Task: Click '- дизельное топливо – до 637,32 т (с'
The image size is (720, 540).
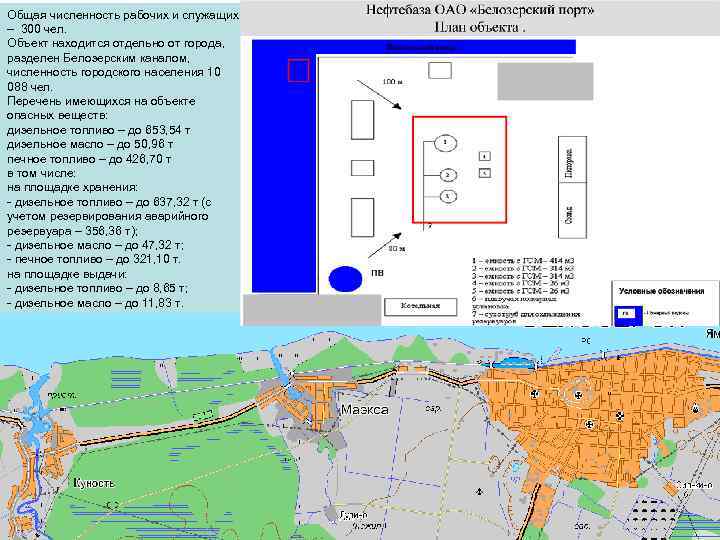Action: pos(109,202)
